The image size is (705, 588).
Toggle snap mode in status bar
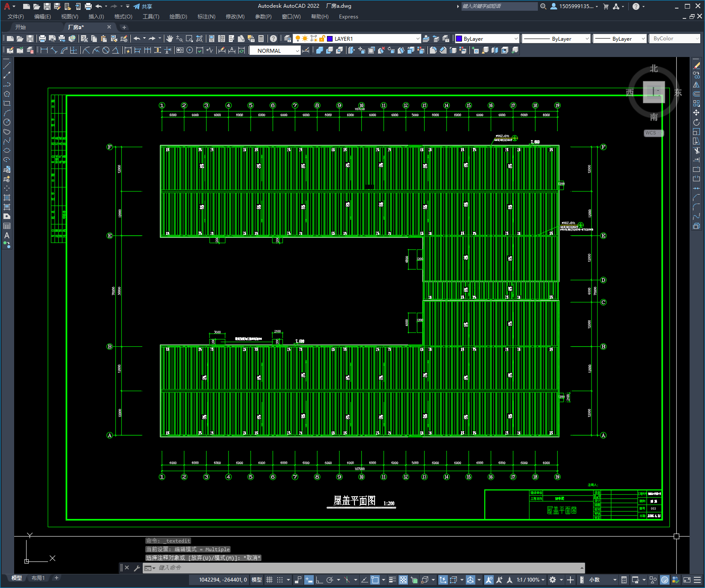(x=280, y=580)
